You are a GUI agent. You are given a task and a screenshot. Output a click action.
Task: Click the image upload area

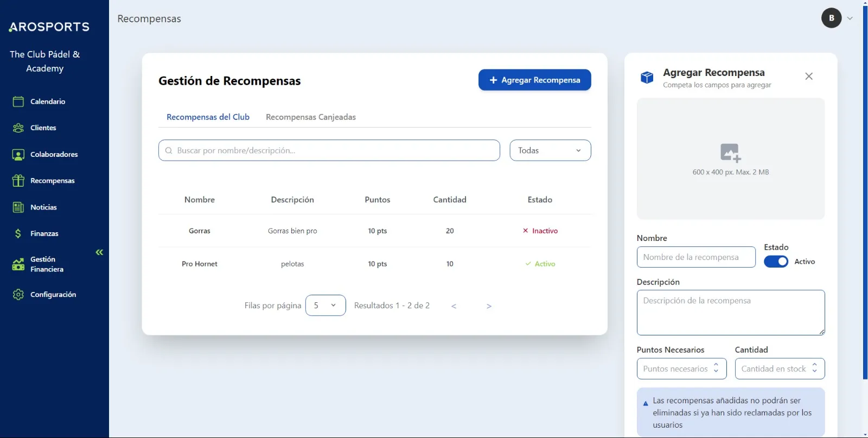click(x=731, y=158)
